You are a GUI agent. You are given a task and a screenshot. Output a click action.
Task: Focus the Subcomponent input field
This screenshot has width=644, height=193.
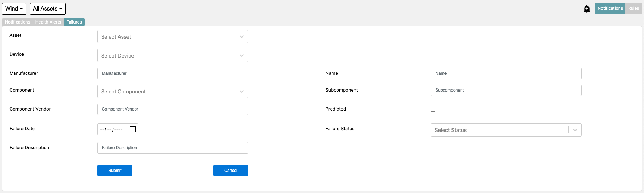pos(506,90)
